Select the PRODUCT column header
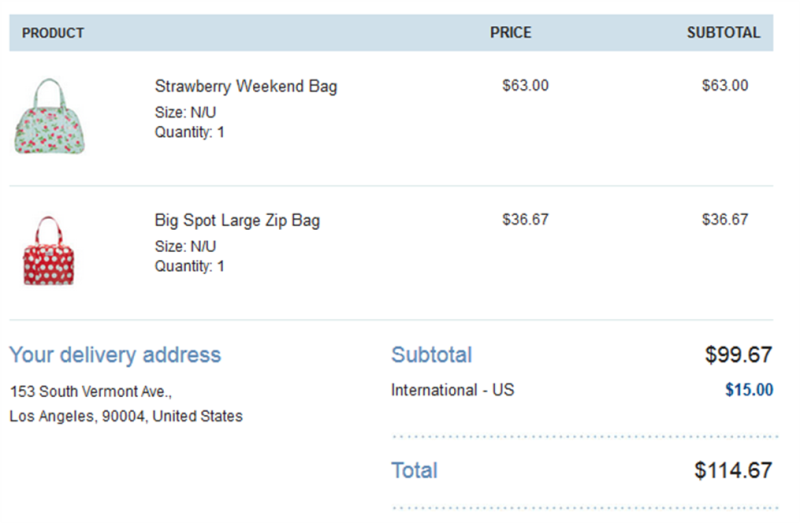 coord(53,33)
